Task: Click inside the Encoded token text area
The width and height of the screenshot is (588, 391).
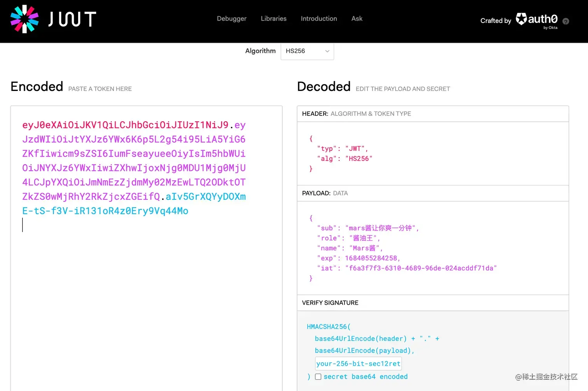Action: click(146, 249)
